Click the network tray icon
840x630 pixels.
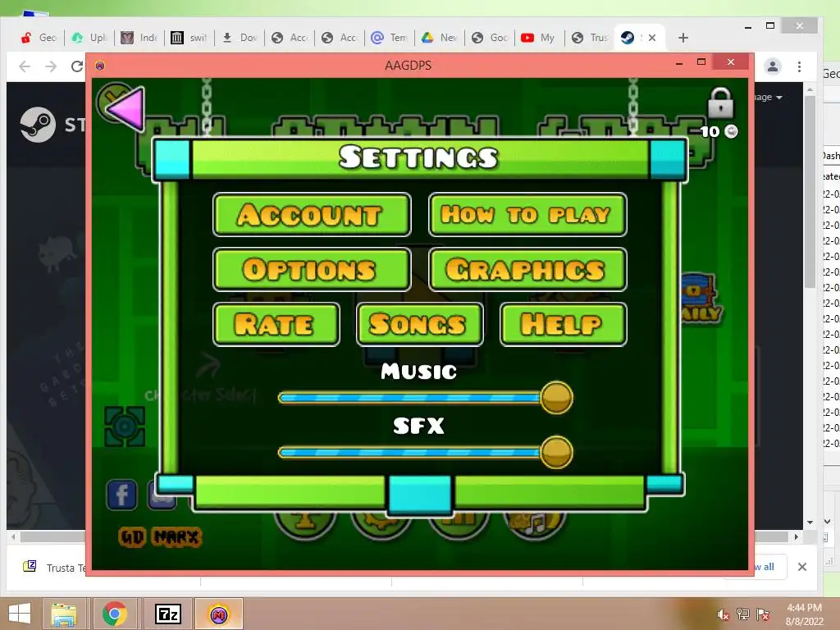pos(742,614)
